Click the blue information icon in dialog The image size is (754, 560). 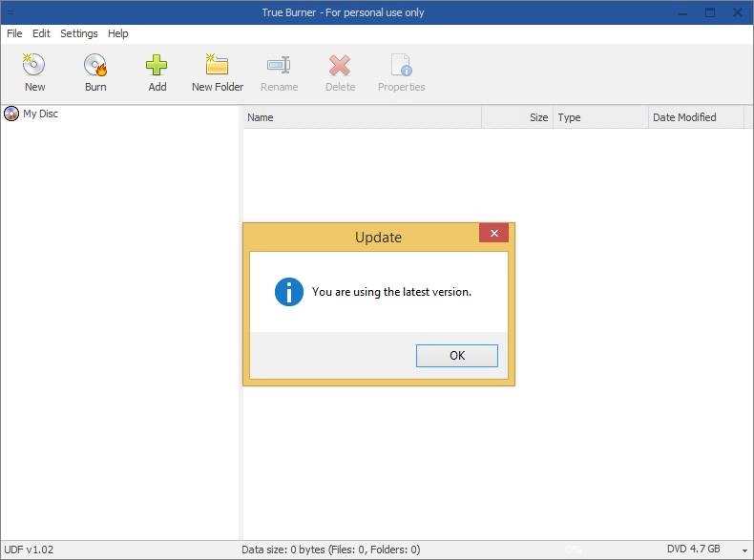[289, 292]
